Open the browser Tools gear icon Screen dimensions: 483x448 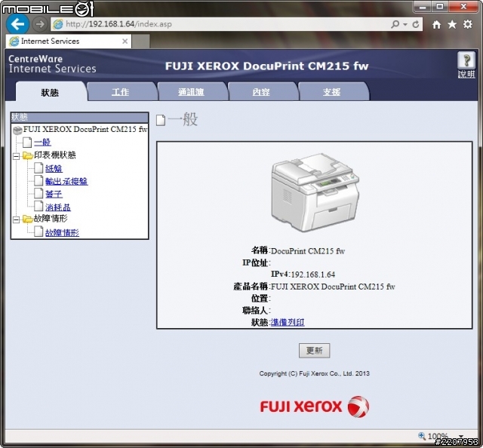click(468, 24)
